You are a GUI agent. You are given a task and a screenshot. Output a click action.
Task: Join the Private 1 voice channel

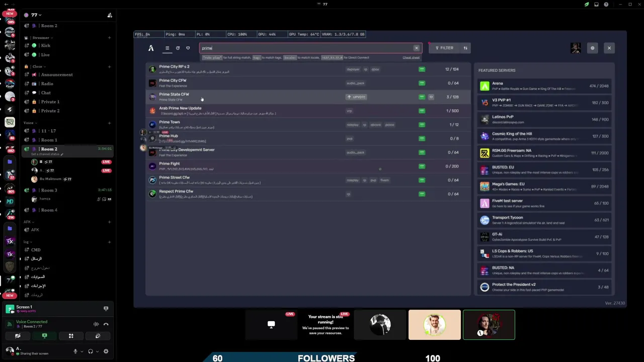coord(67,102)
